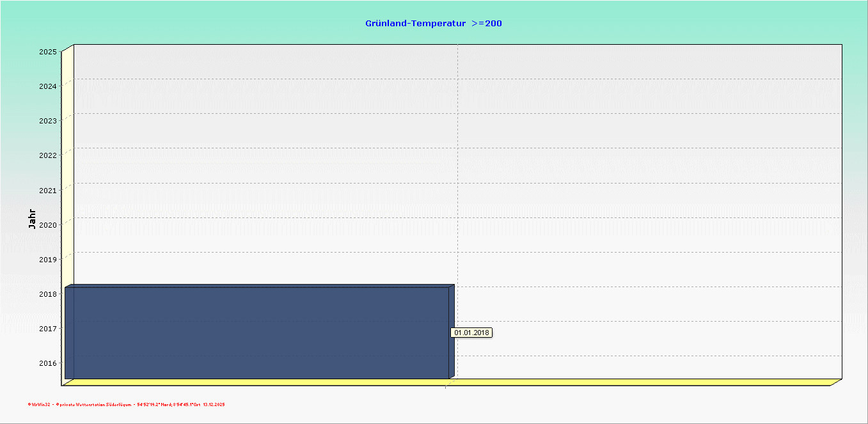Click the rotated Jahr axis title

click(32, 219)
